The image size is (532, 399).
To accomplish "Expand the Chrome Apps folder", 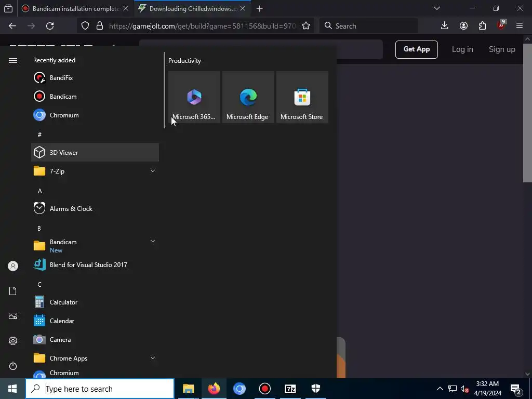I will pos(95,358).
